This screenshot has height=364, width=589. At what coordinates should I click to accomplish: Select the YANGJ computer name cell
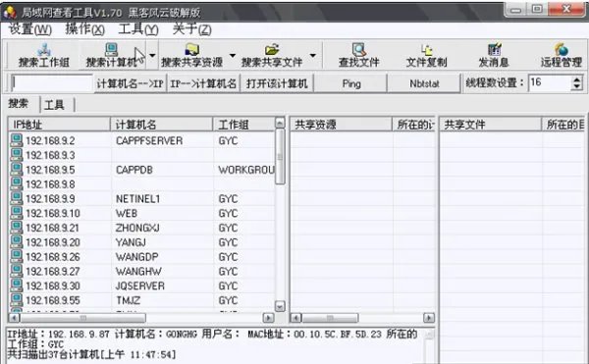[131, 242]
